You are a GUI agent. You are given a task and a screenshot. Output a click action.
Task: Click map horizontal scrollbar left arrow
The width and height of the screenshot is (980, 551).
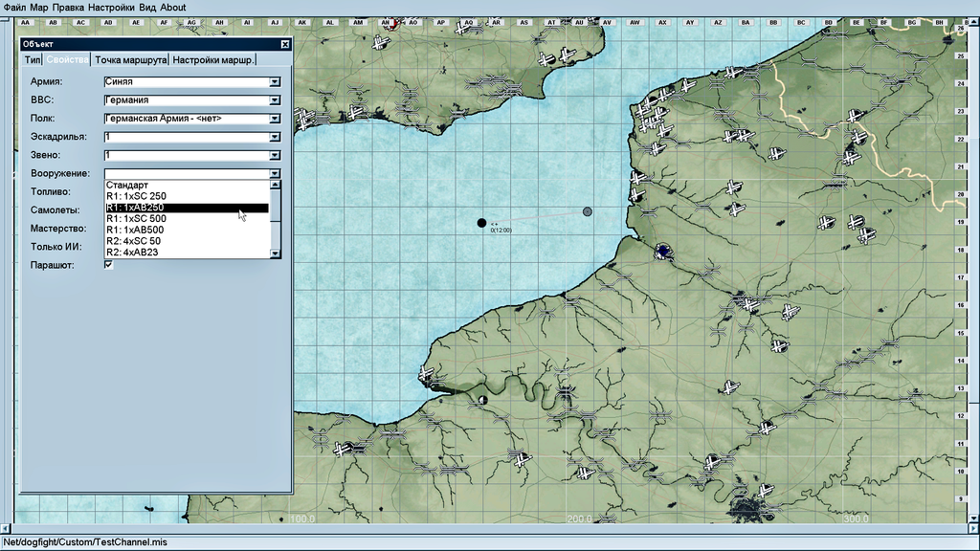tap(6, 528)
